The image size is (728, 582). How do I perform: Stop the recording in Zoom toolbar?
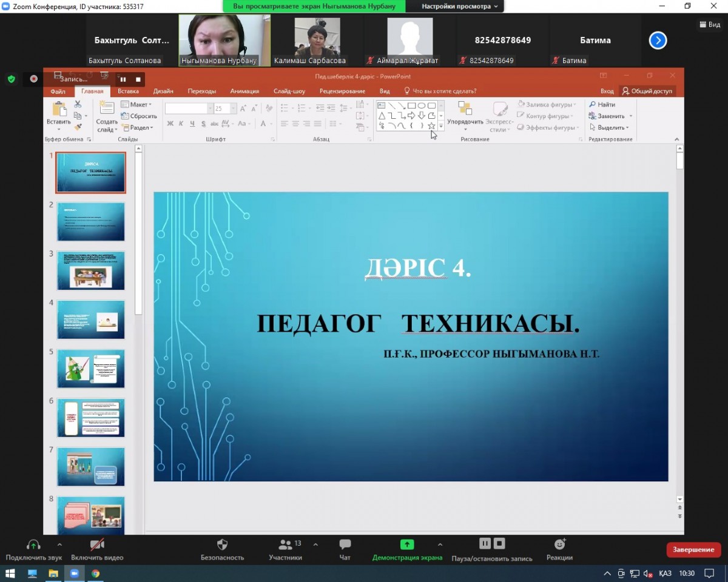(499, 543)
